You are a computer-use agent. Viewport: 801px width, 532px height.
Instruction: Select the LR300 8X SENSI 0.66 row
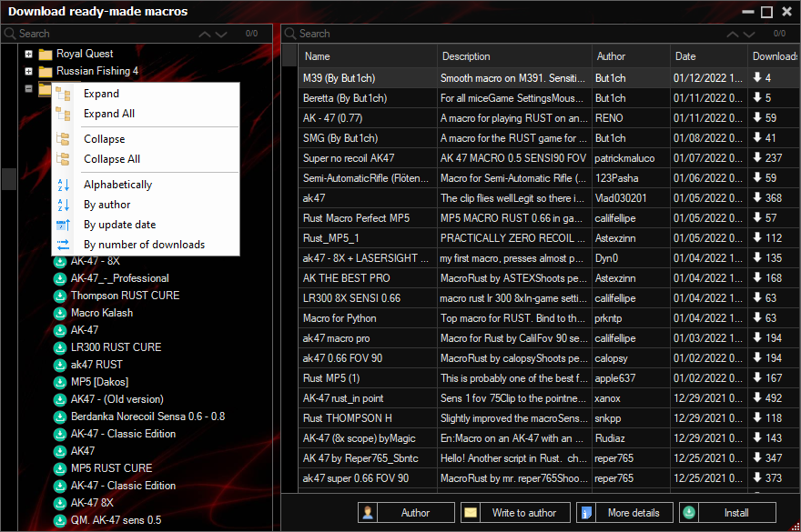coord(549,298)
